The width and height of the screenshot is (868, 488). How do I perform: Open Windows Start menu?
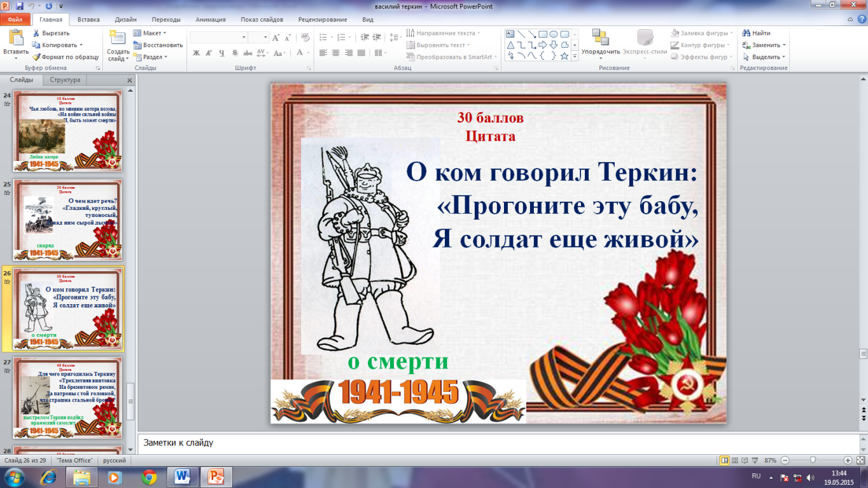tap(14, 477)
